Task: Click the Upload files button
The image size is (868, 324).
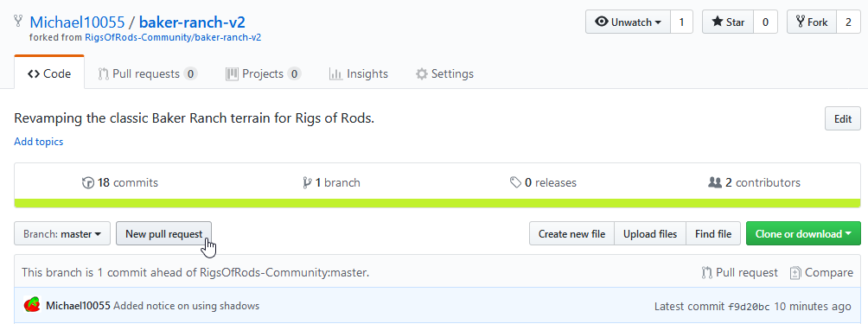Action: [x=650, y=234]
